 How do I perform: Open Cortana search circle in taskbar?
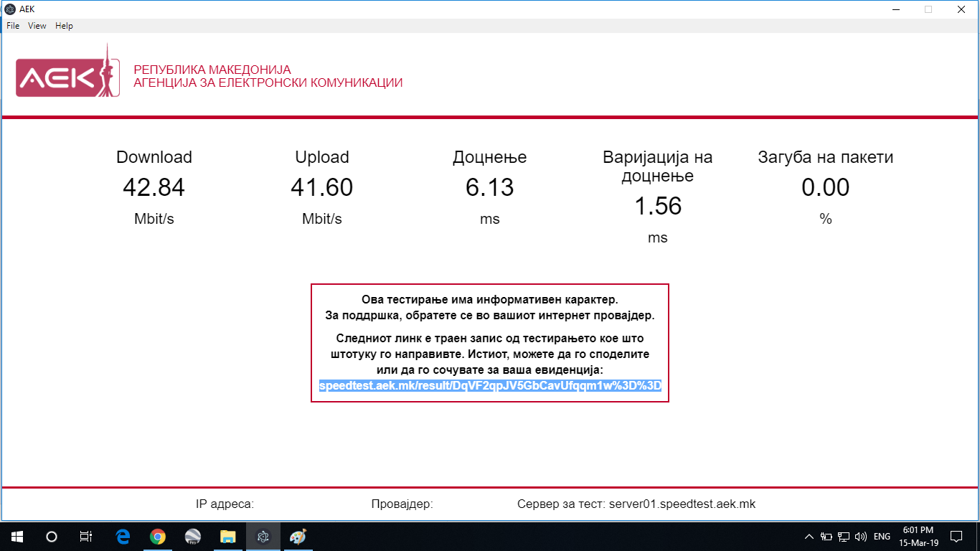pyautogui.click(x=52, y=536)
